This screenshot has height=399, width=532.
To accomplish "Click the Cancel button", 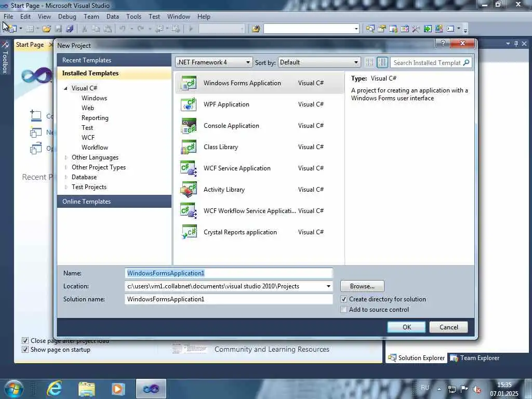I will [448, 327].
